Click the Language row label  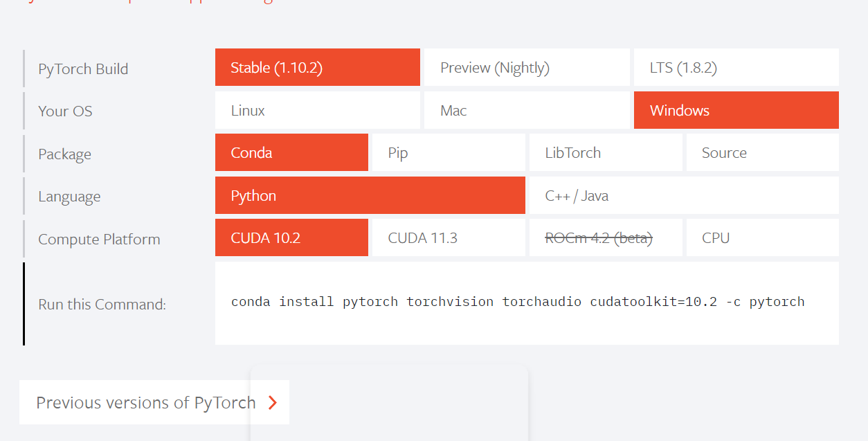point(69,197)
